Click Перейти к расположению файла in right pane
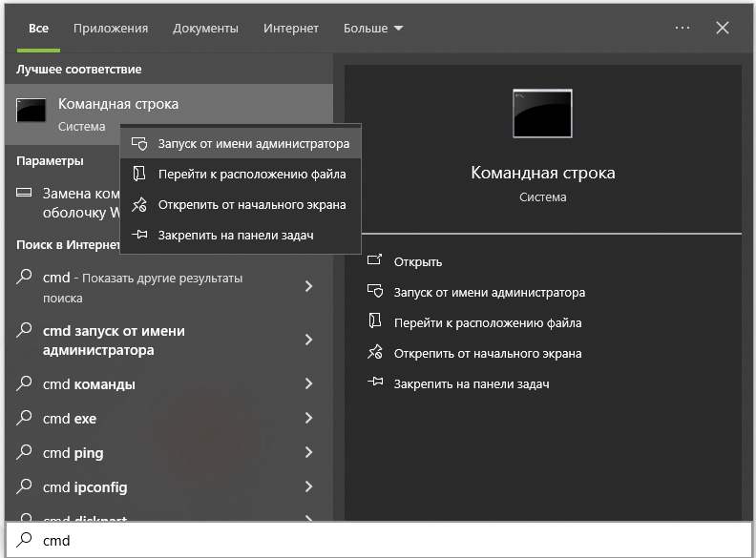 (488, 322)
